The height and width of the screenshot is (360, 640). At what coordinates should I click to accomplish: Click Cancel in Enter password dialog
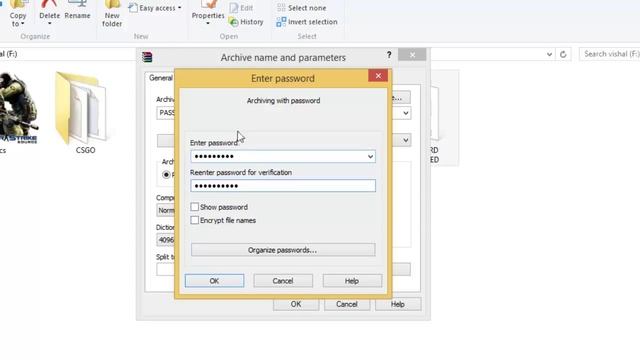pos(283,281)
